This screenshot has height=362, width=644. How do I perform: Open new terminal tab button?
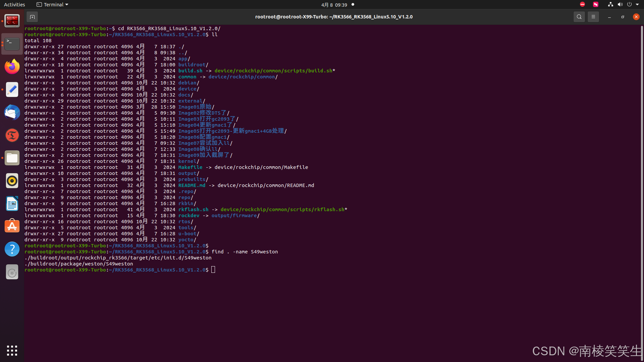(32, 17)
